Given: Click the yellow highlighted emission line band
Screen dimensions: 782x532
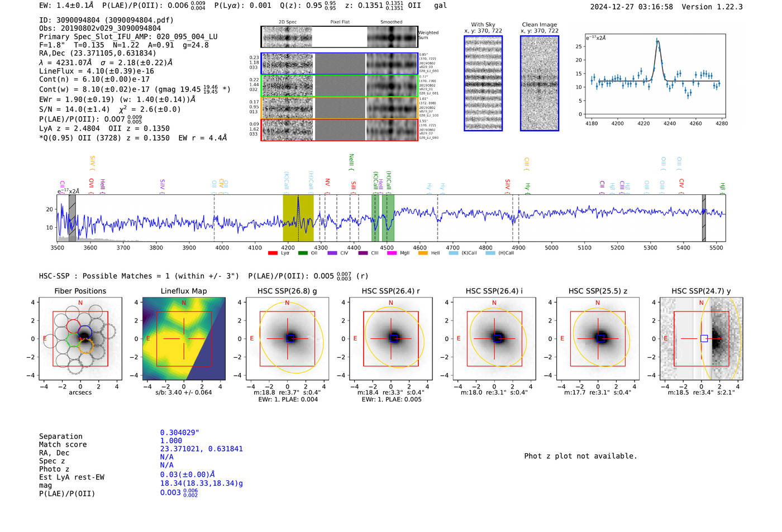Looking at the screenshot, I should [298, 218].
